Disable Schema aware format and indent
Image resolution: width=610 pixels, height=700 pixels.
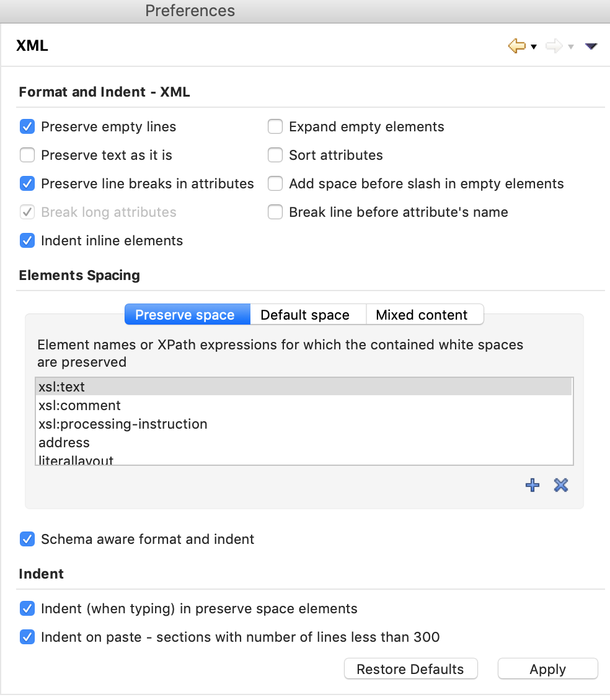[x=27, y=539]
